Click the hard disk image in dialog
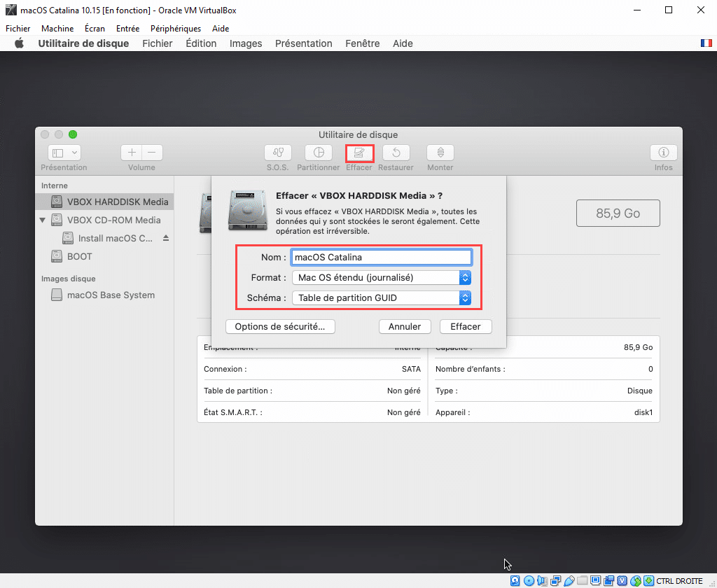 pyautogui.click(x=247, y=210)
